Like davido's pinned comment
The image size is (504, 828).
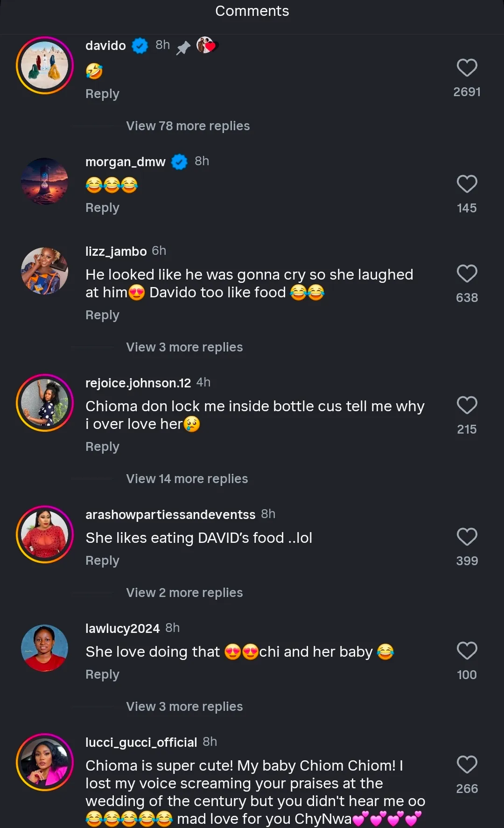coord(467,68)
